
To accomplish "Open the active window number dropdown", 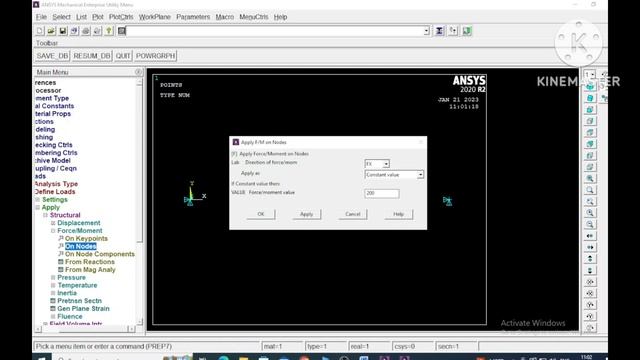I will [592, 75].
